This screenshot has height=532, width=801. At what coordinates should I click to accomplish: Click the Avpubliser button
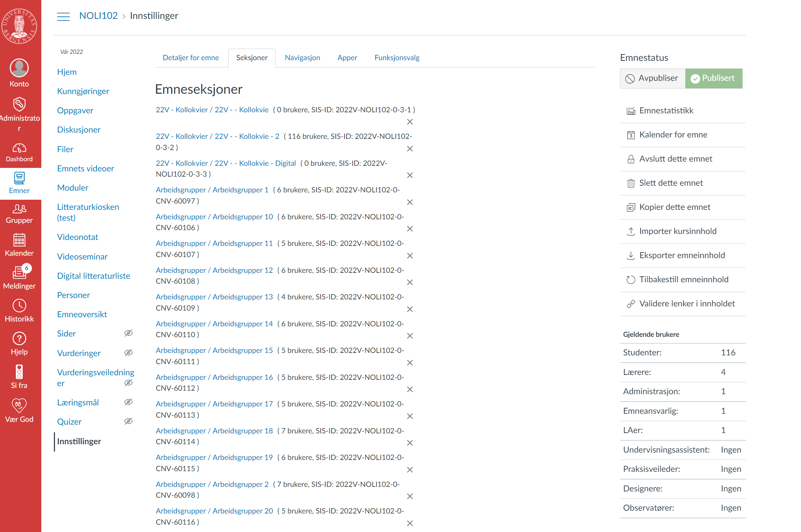click(x=653, y=78)
